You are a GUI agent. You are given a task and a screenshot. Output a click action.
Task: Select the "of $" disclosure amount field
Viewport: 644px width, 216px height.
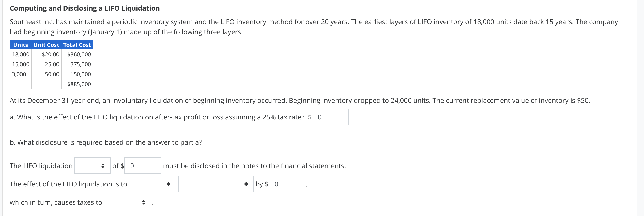click(x=142, y=165)
